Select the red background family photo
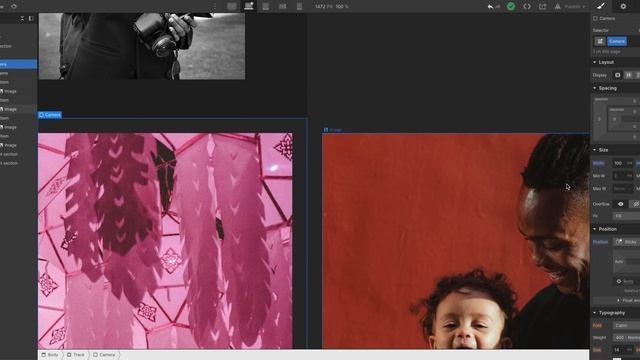The width and height of the screenshot is (640, 360). point(456,241)
